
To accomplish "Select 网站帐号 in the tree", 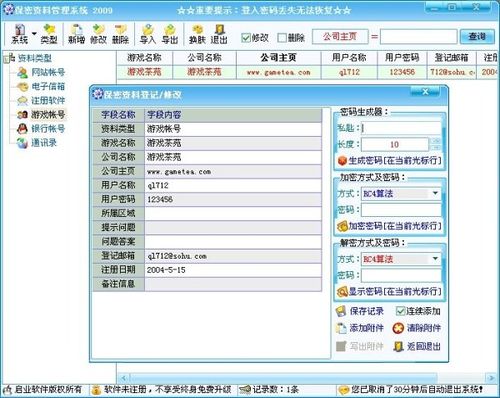I will tap(48, 72).
